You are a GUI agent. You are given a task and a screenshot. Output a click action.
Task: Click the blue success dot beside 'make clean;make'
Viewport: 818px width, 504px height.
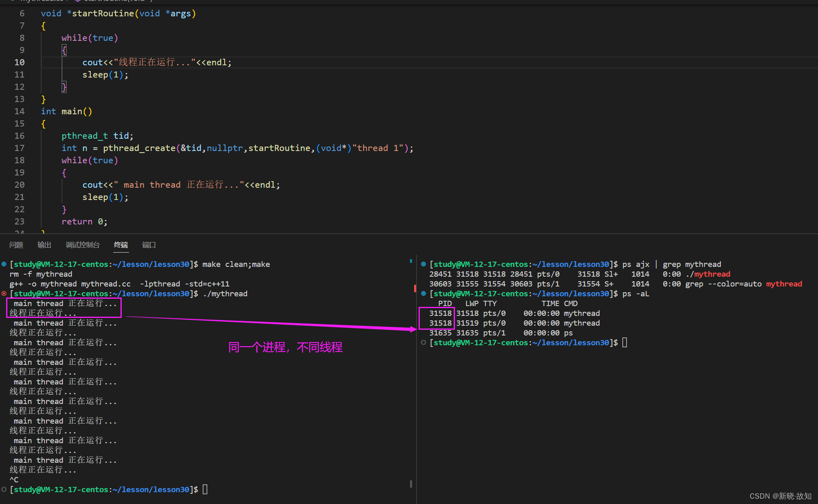[x=4, y=264]
